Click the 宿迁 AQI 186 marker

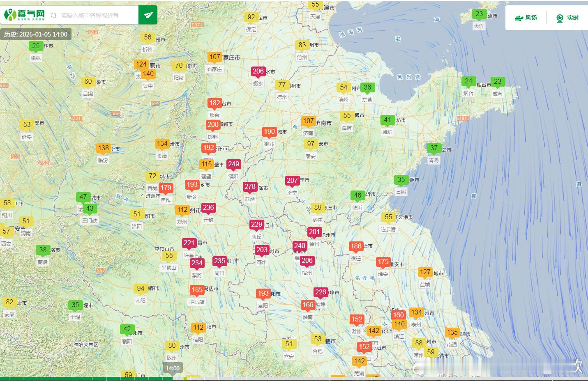coord(356,247)
